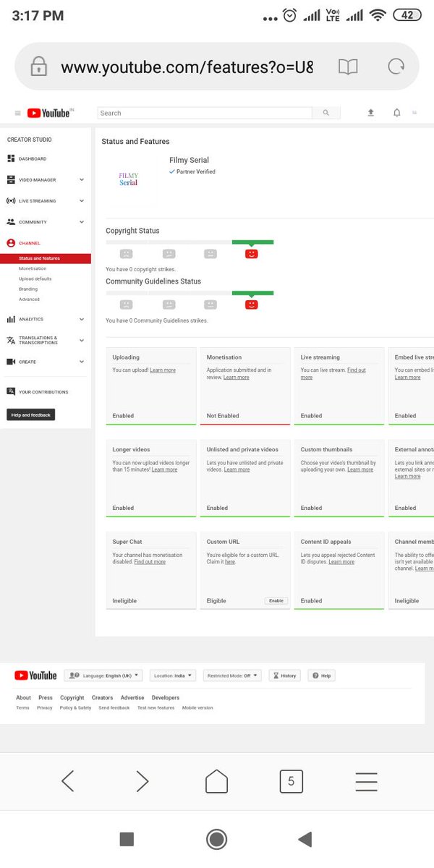Tap the browser address bar URL
Image resolution: width=434 pixels, height=868 pixels.
pos(187,67)
